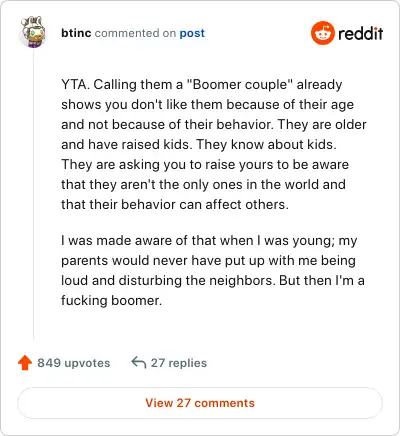This screenshot has height=436, width=400.
Task: Open the btinc username profile link
Action: (x=76, y=33)
